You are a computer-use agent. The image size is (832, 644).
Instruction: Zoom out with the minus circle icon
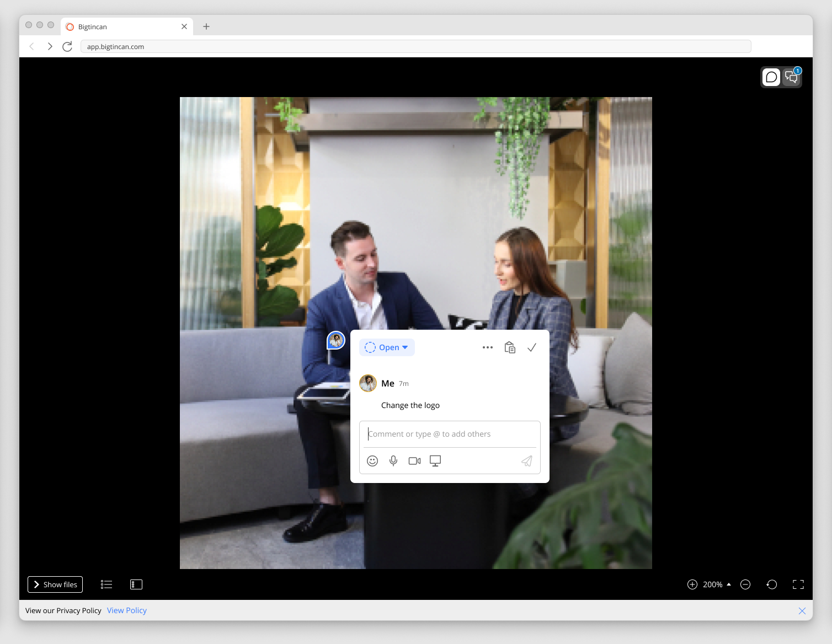pyautogui.click(x=745, y=584)
